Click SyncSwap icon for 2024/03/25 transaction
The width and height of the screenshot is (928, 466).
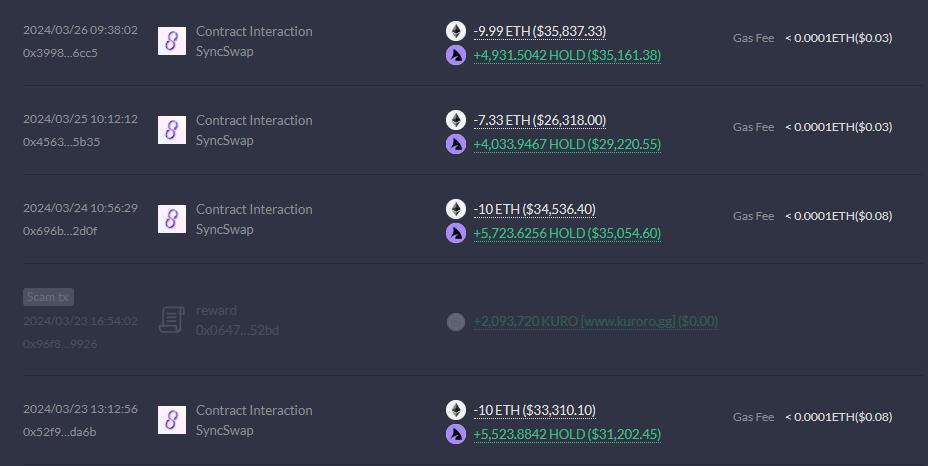[172, 130]
